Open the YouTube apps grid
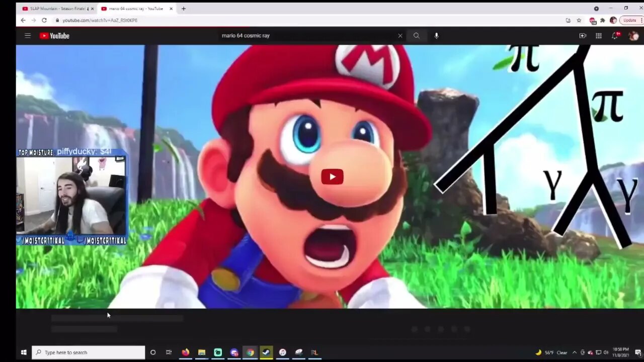 598,36
